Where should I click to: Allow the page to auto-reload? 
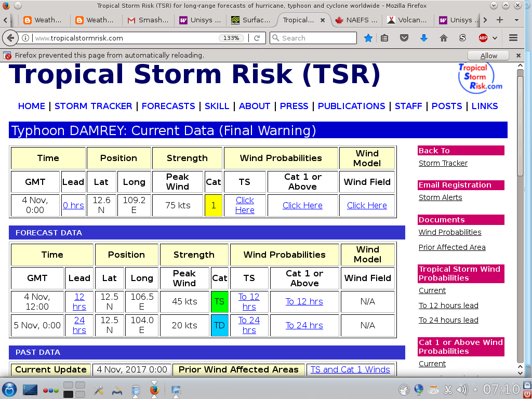[x=488, y=56]
